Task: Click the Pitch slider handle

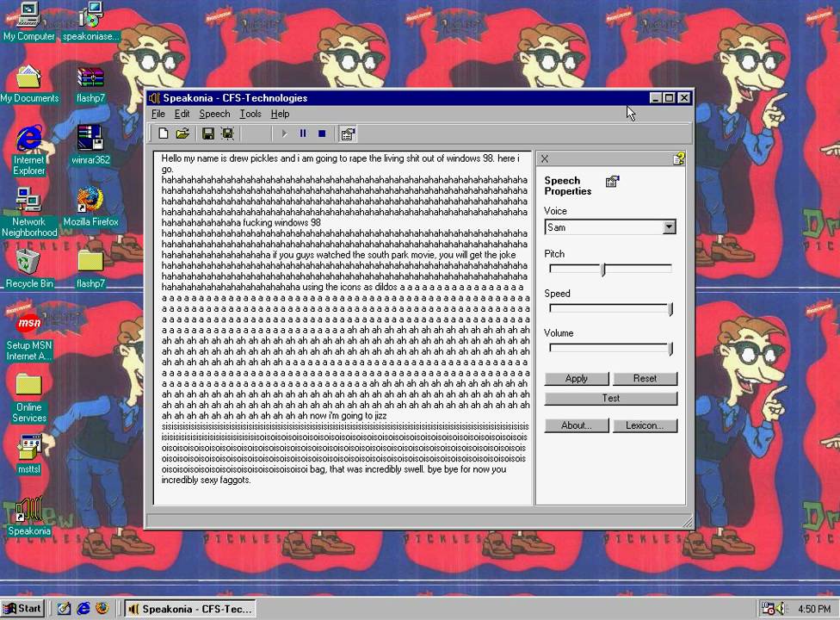Action: (x=602, y=270)
